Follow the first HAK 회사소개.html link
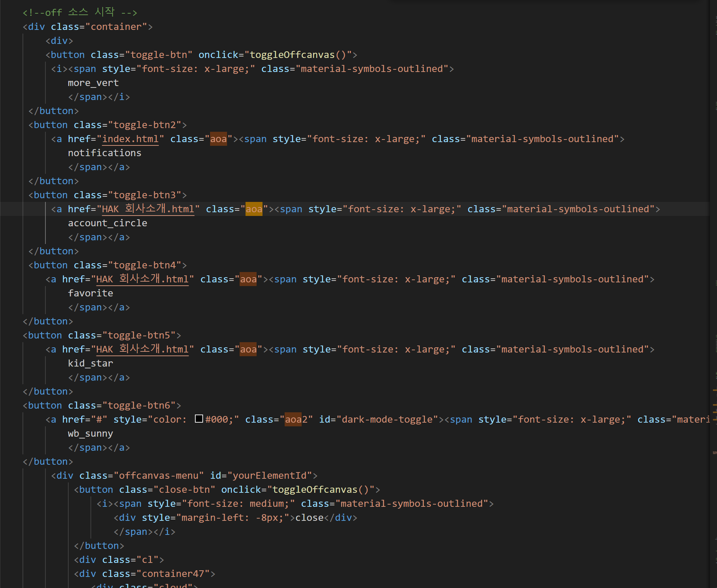The height and width of the screenshot is (588, 717). coord(148,209)
